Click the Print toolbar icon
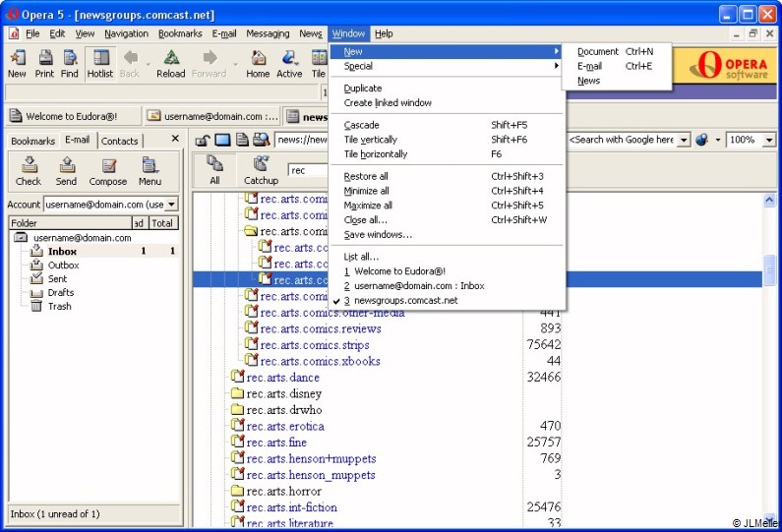 coord(44,64)
